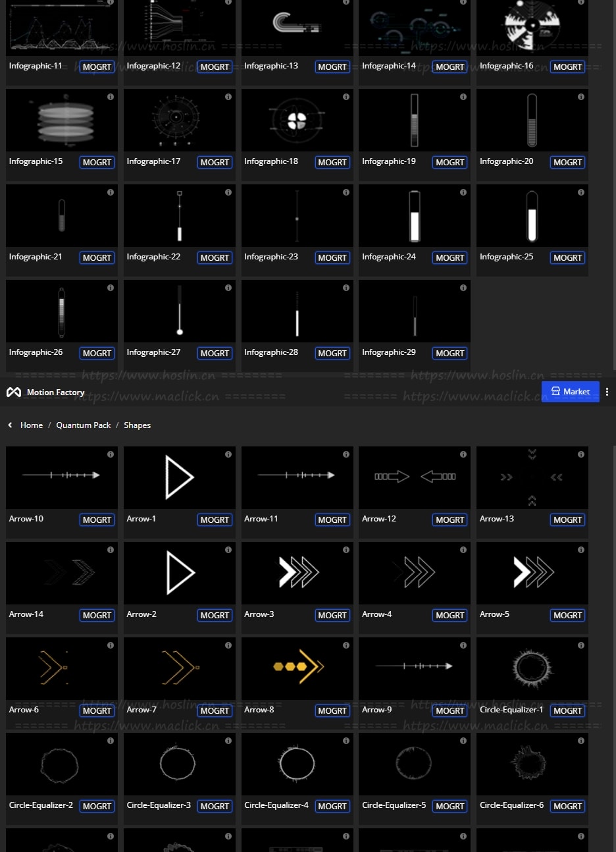Show info icon on Circle-Equalizer-4 card
Viewport: 616px width, 852px height.
pyautogui.click(x=346, y=741)
